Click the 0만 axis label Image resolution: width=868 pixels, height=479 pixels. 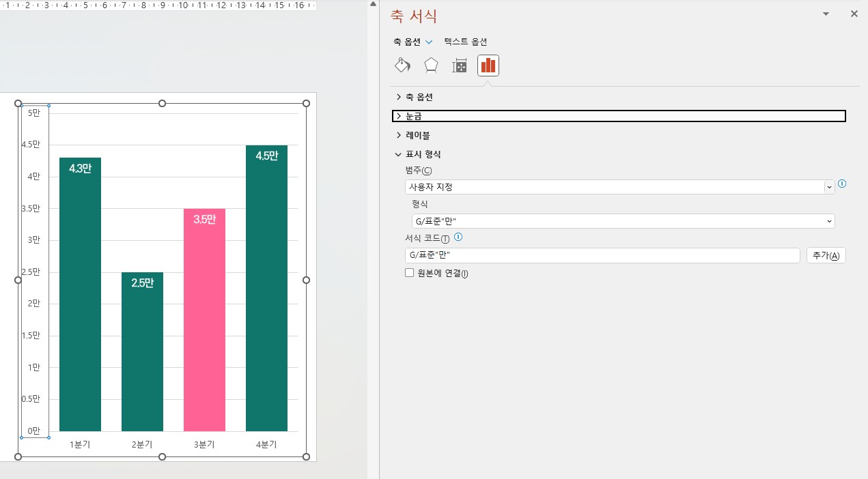tap(34, 431)
